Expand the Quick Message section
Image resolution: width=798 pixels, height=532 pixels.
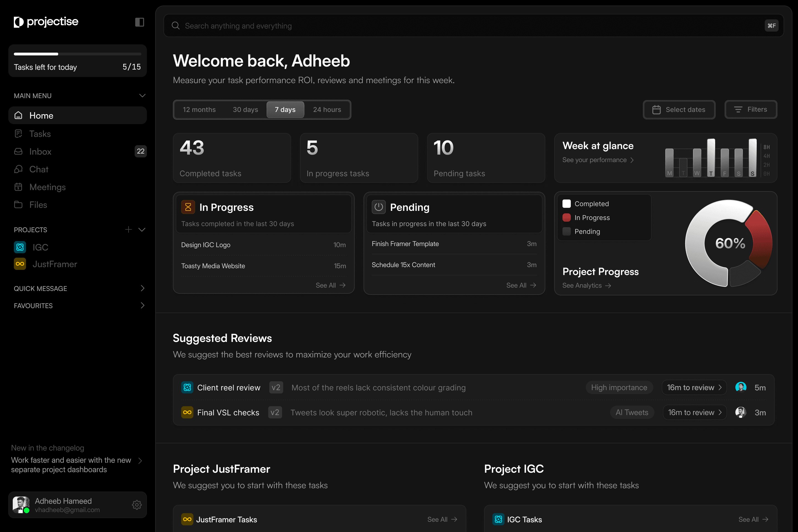click(x=142, y=288)
